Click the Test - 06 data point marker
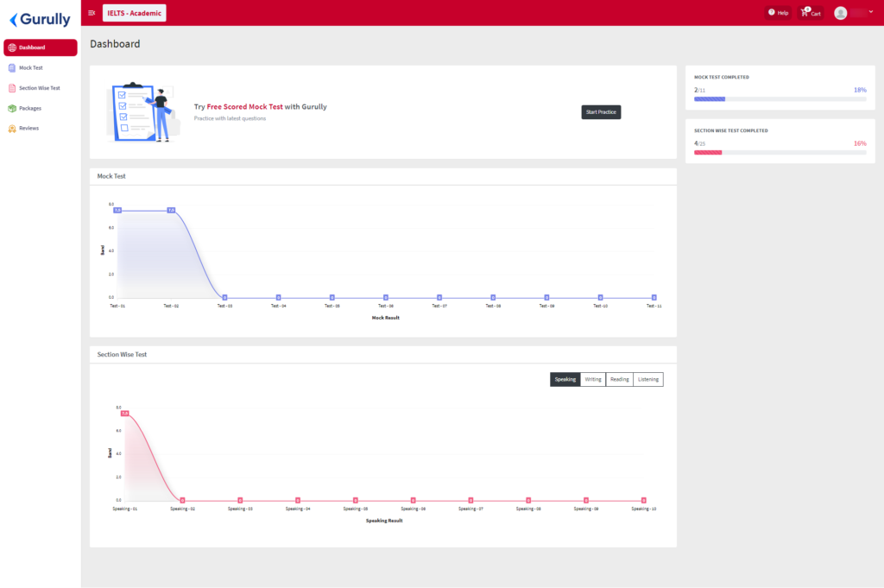The width and height of the screenshot is (884, 588). [x=386, y=298]
